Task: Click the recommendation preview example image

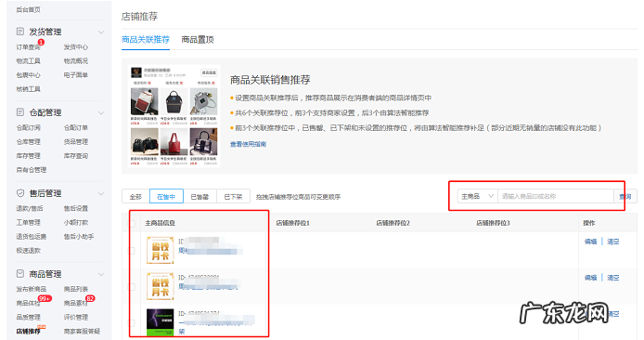Action: (174, 116)
